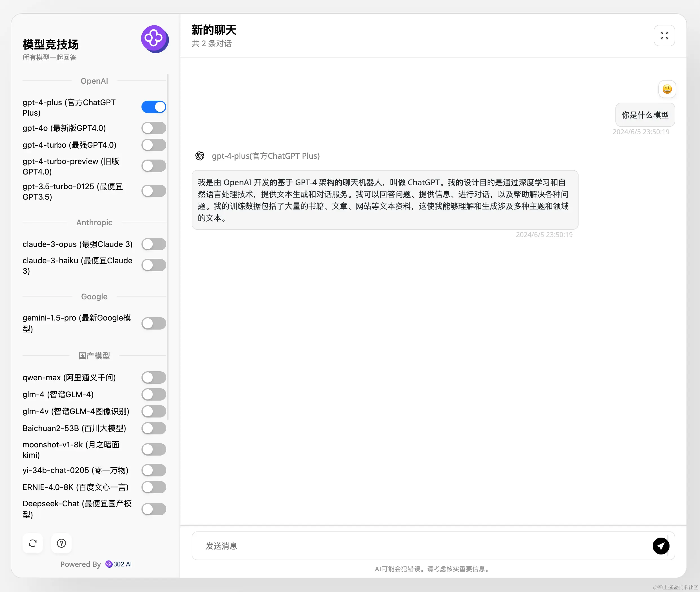The height and width of the screenshot is (592, 700).
Task: Click the 302.AI powered-by link
Action: (x=118, y=564)
